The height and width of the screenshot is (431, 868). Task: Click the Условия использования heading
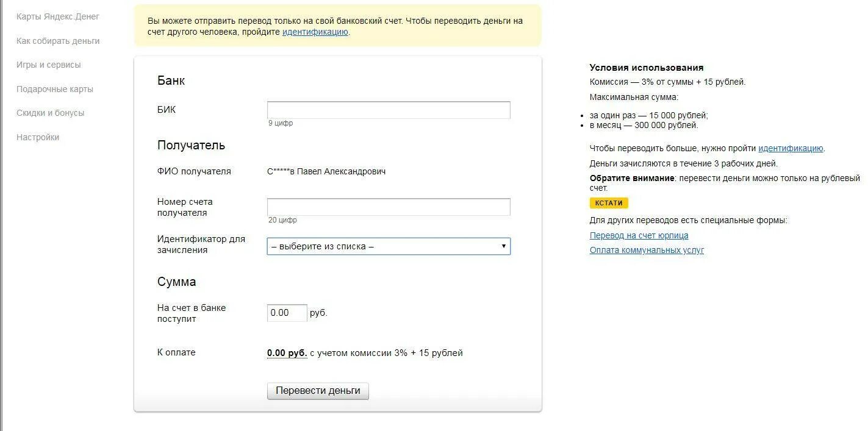click(647, 68)
